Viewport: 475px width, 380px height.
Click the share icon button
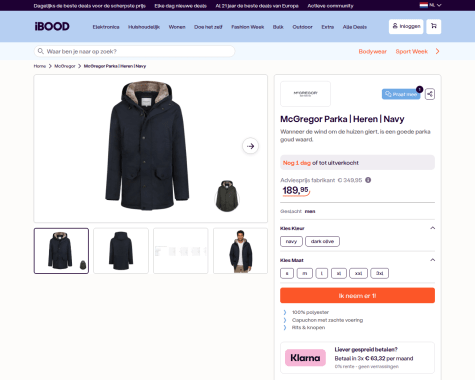pyautogui.click(x=430, y=94)
